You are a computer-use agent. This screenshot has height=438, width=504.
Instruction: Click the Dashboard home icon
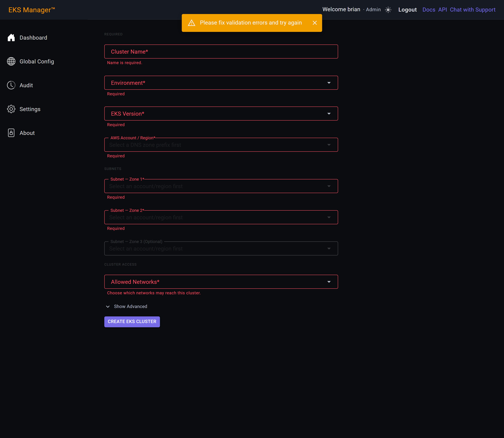coord(11,38)
